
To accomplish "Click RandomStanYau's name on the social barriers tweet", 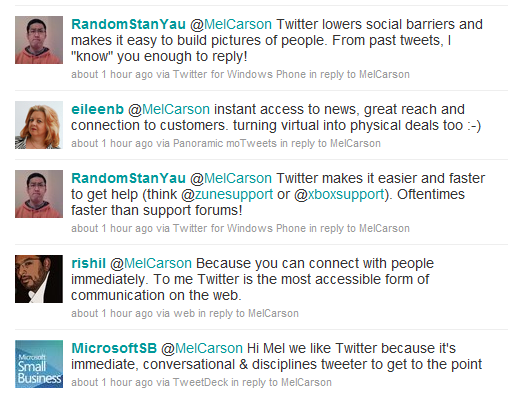I will pos(128,24).
